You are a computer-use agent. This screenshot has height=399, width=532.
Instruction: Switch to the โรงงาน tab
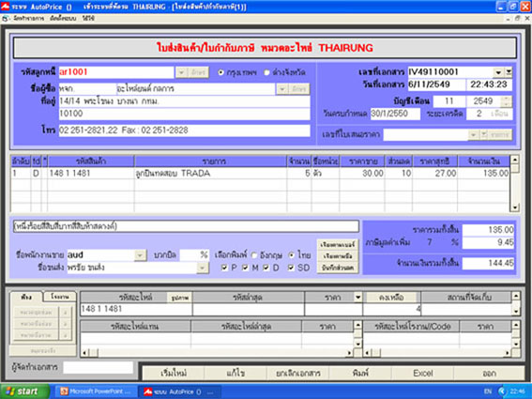click(60, 297)
